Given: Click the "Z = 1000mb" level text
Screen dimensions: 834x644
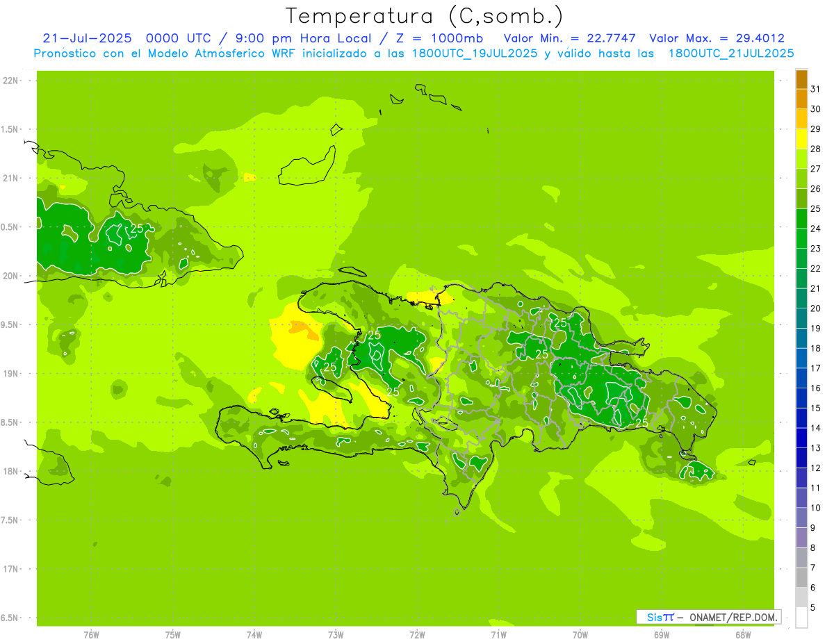Looking at the screenshot, I should [x=441, y=38].
